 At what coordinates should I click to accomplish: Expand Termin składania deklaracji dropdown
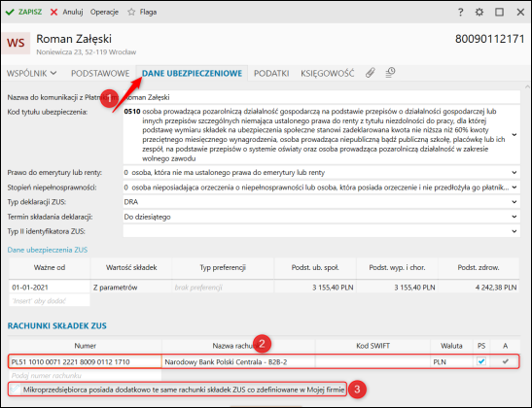514,217
